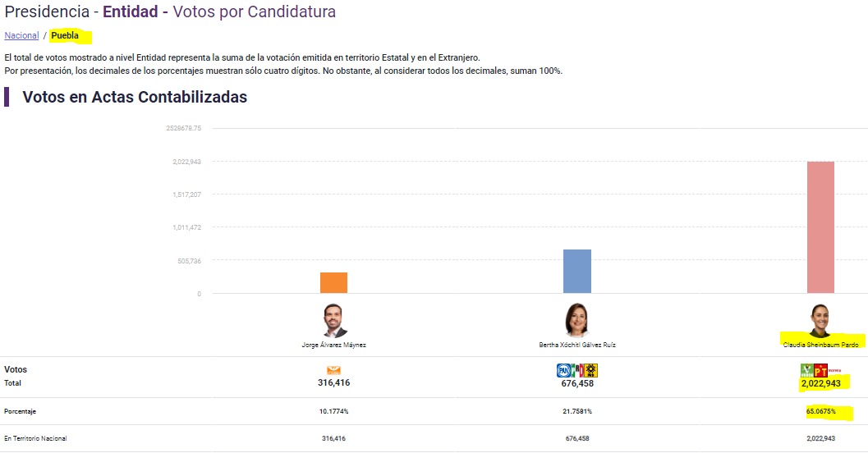Click the Claudia Sheinbaum Pardo name label

821,345
